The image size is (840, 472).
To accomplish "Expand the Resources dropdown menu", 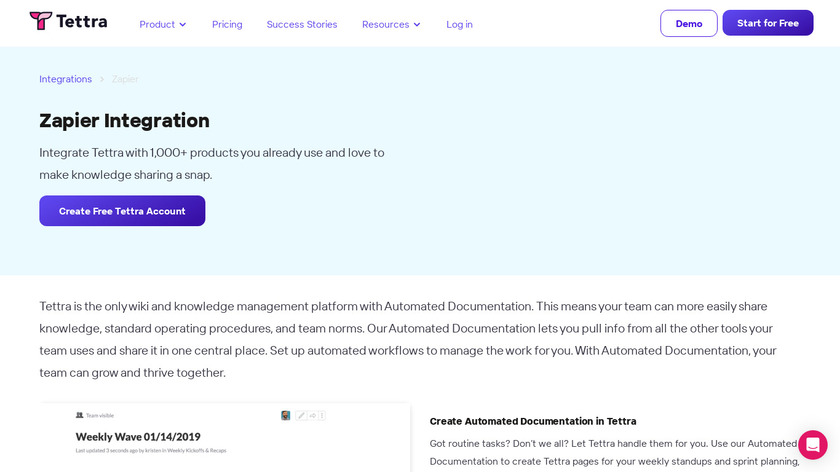I will (x=391, y=24).
